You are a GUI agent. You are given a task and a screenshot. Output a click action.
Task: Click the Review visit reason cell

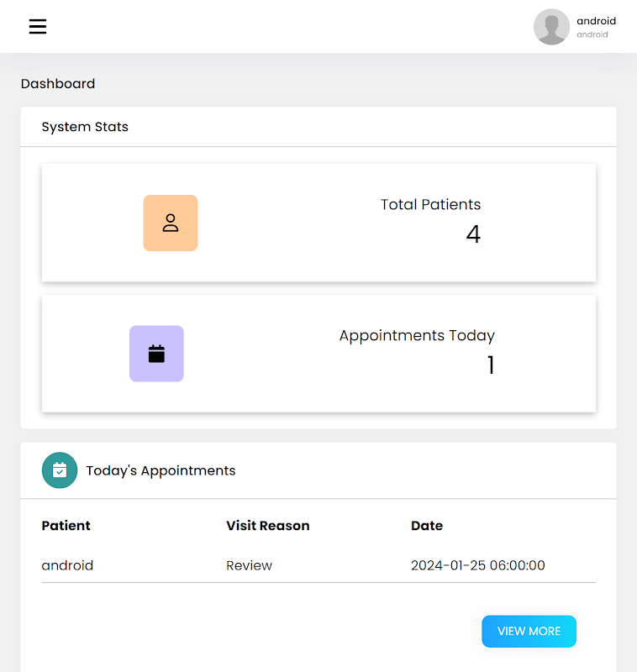249,565
